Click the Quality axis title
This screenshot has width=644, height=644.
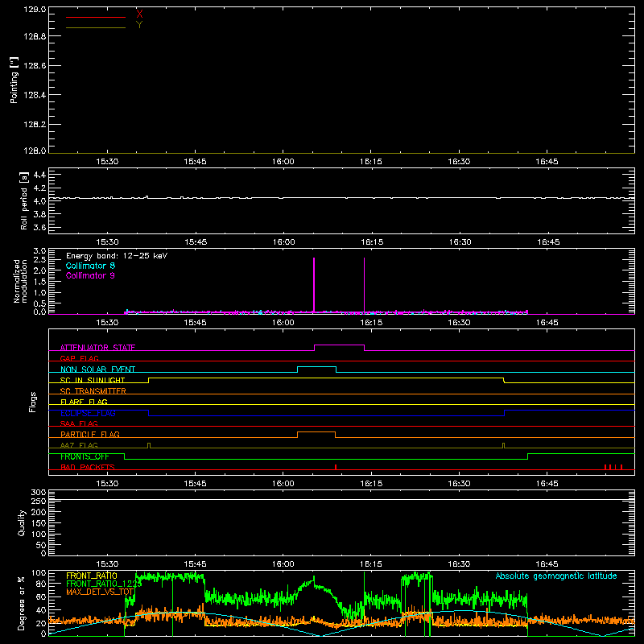pyautogui.click(x=22, y=522)
